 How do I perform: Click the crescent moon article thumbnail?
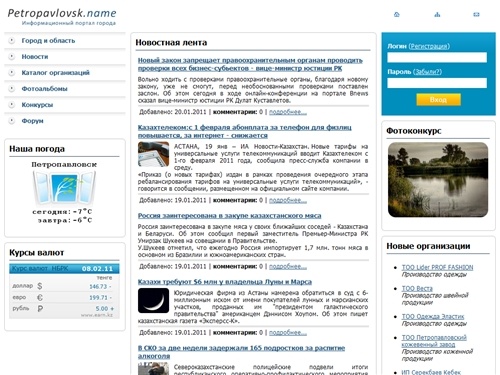[x=153, y=300]
